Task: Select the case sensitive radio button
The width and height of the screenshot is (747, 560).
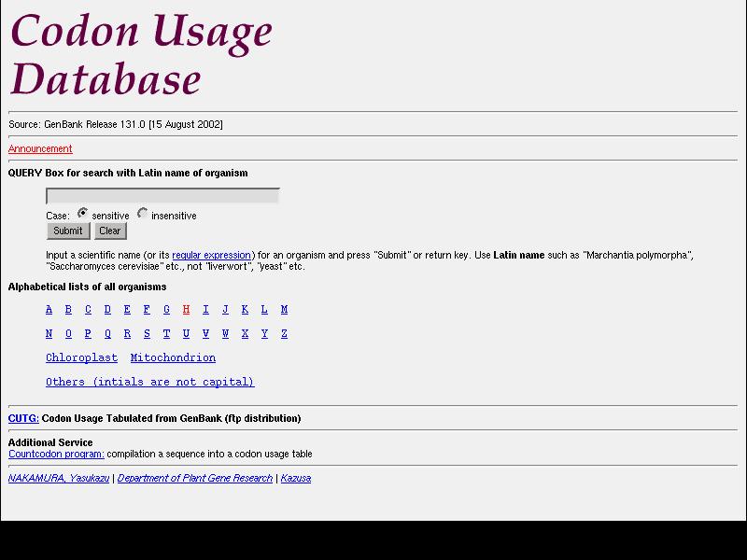Action: [83, 214]
